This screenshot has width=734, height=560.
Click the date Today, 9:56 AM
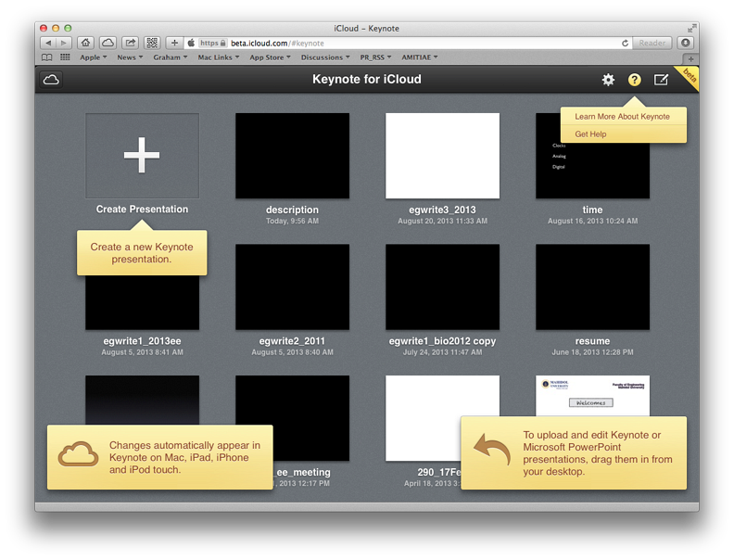292,221
